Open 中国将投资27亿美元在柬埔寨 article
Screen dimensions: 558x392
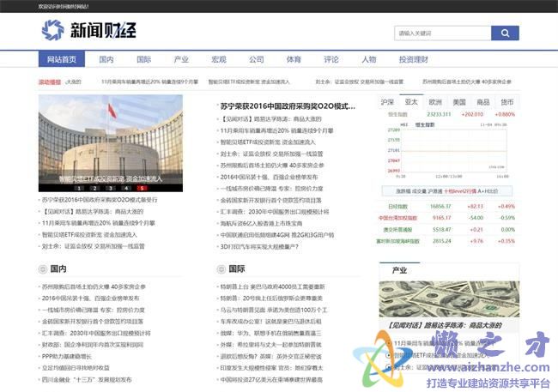coord(271,379)
